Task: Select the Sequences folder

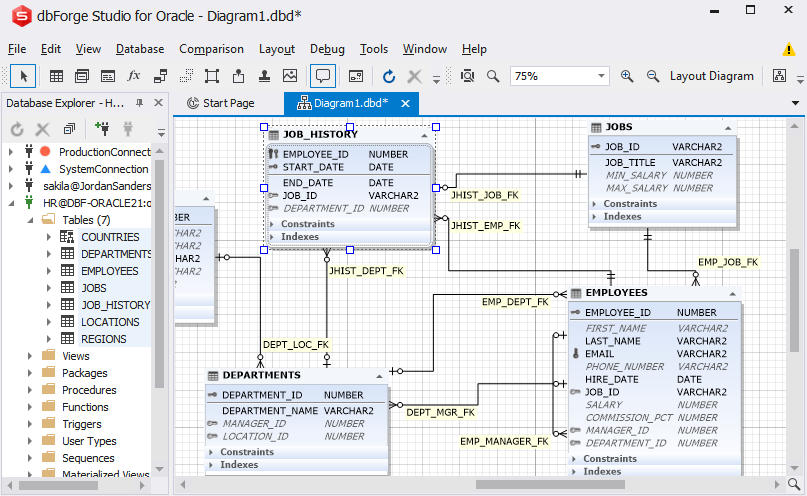Action: (88, 458)
